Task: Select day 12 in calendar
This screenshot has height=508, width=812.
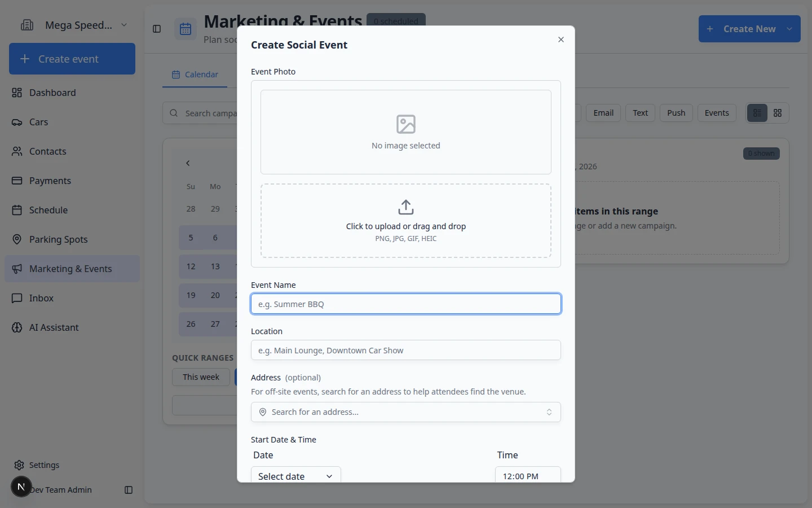Action: tap(191, 266)
